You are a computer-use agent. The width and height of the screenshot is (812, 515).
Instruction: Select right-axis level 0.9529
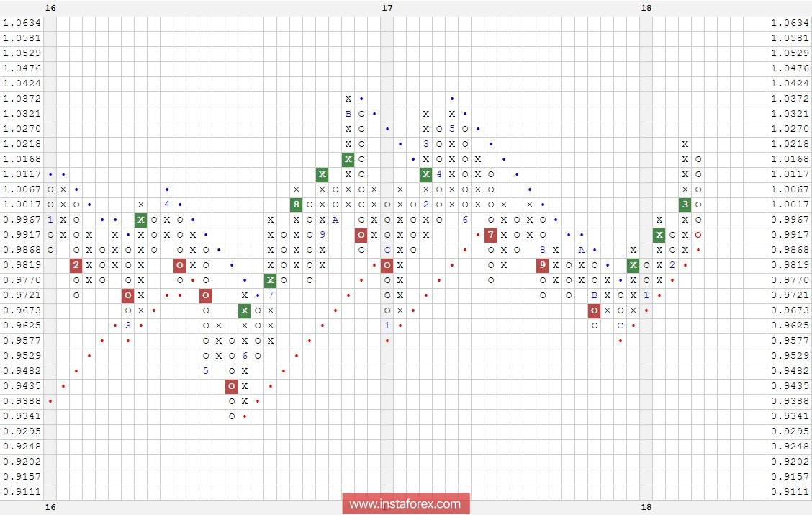click(x=790, y=355)
